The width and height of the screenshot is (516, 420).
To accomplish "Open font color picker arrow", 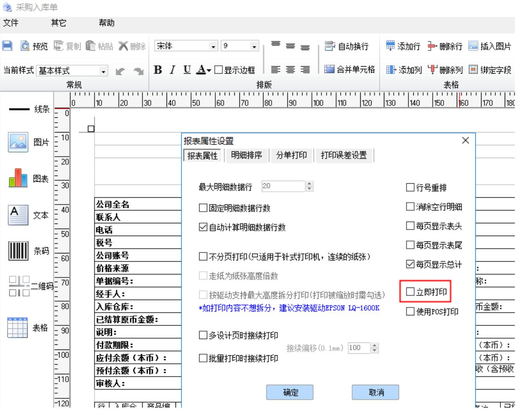I will 209,70.
